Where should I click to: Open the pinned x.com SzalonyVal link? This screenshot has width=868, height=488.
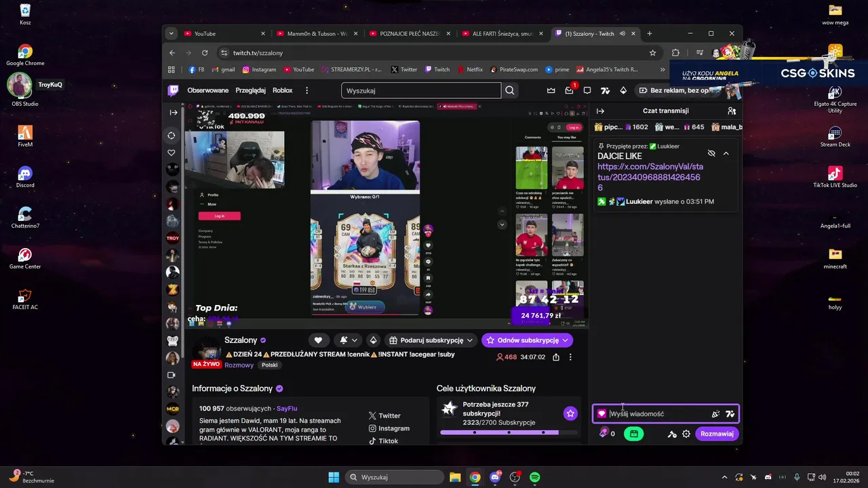click(650, 177)
